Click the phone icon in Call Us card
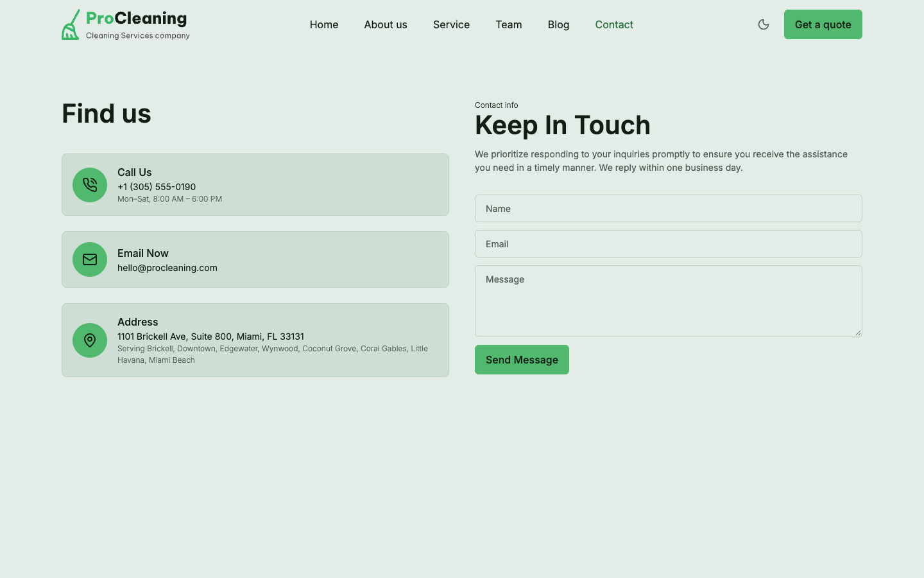This screenshot has height=578, width=924. coord(90,185)
